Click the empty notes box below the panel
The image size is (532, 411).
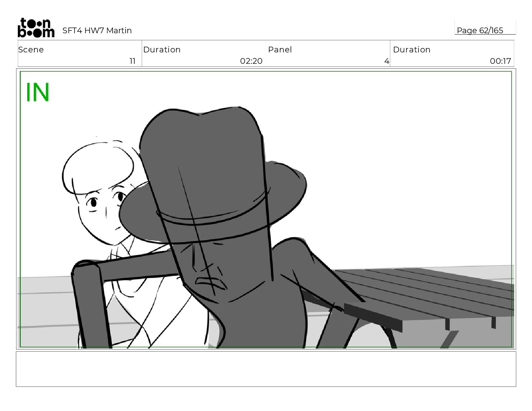point(266,369)
